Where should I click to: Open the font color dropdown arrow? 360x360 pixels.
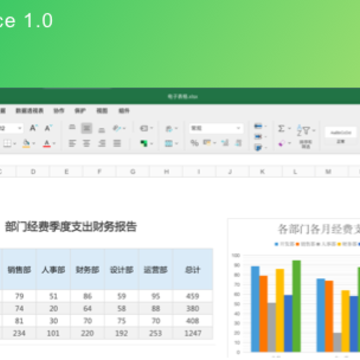(x=54, y=144)
